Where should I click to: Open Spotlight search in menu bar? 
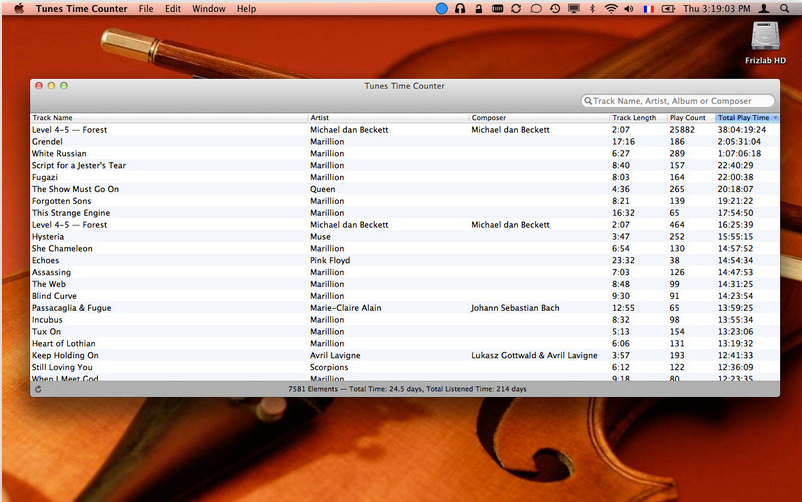pyautogui.click(x=784, y=8)
